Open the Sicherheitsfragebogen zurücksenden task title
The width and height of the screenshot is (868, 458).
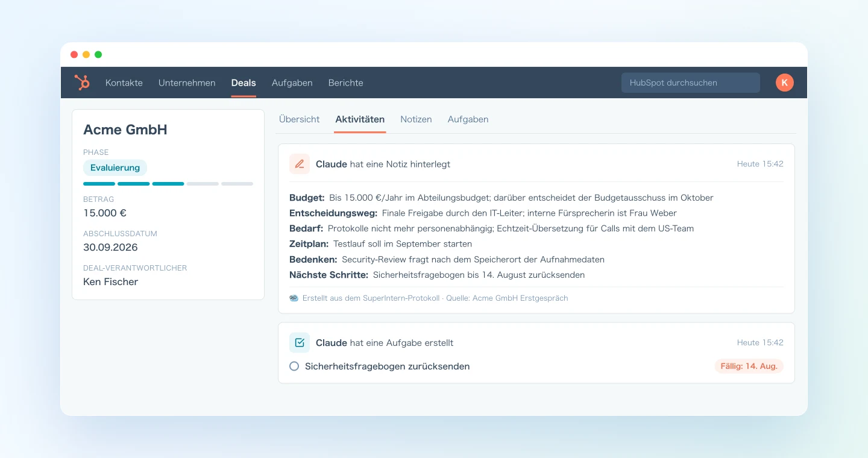388,366
